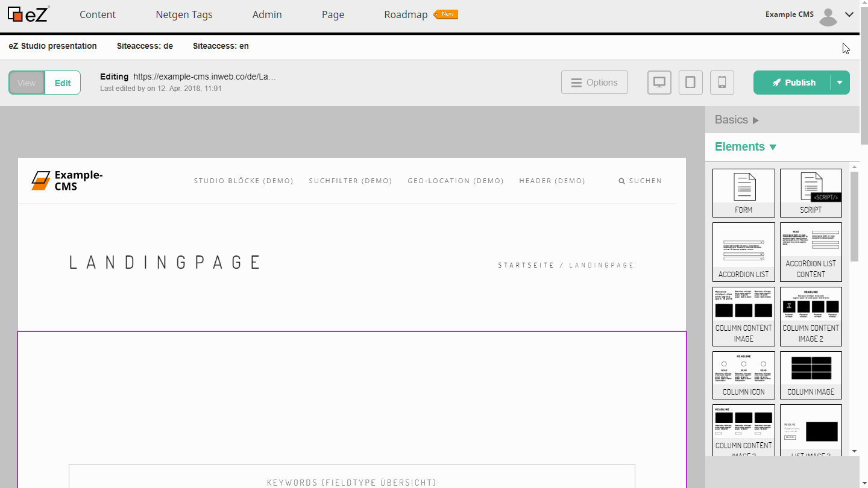Screen dimensions: 868x488
Task: Switch to Edit mode
Action: point(63,83)
